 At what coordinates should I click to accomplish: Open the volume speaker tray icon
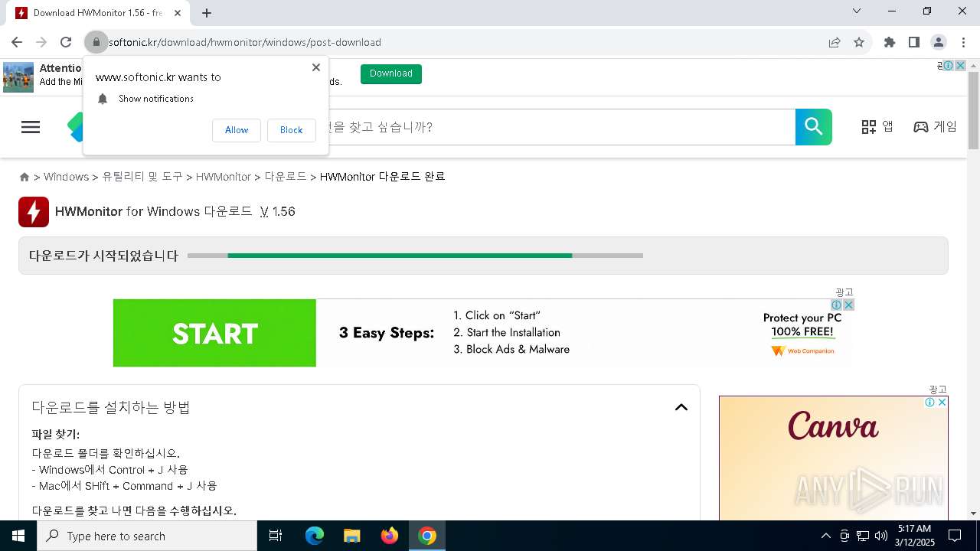point(881,536)
